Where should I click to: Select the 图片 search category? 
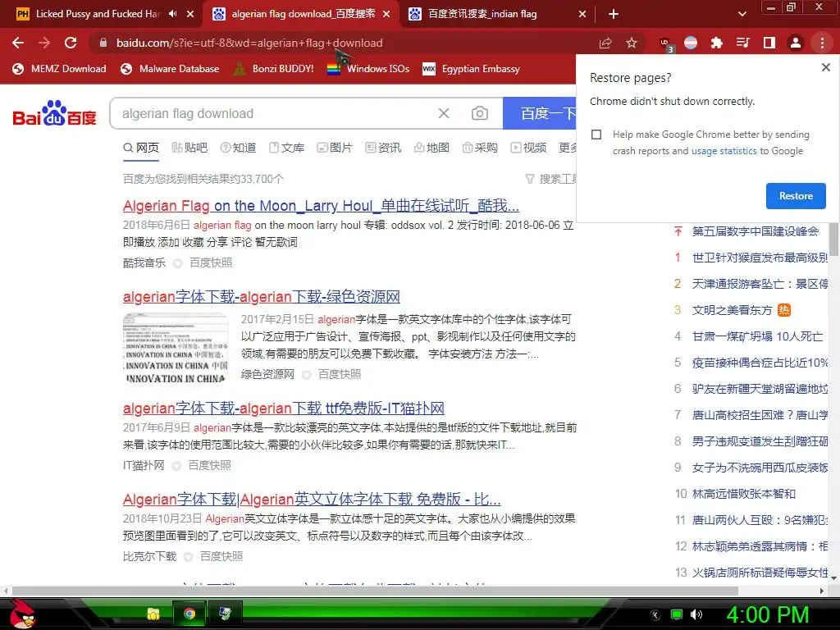click(335, 148)
